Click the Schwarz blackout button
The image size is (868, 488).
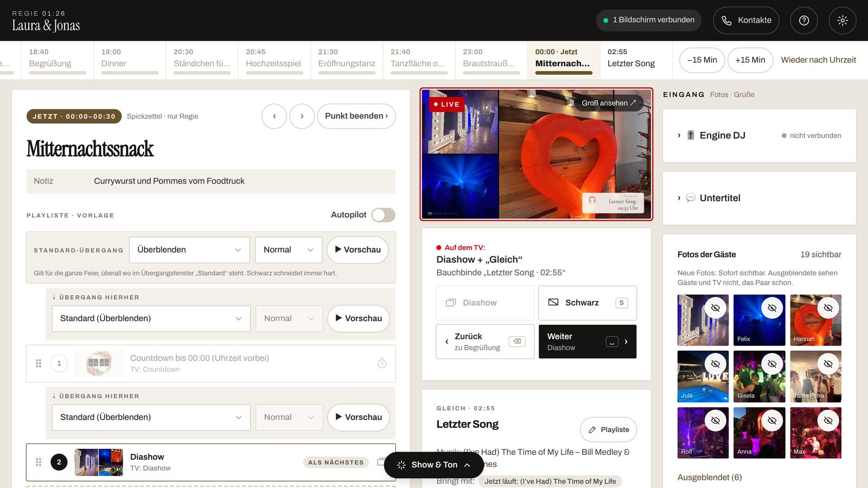(588, 303)
